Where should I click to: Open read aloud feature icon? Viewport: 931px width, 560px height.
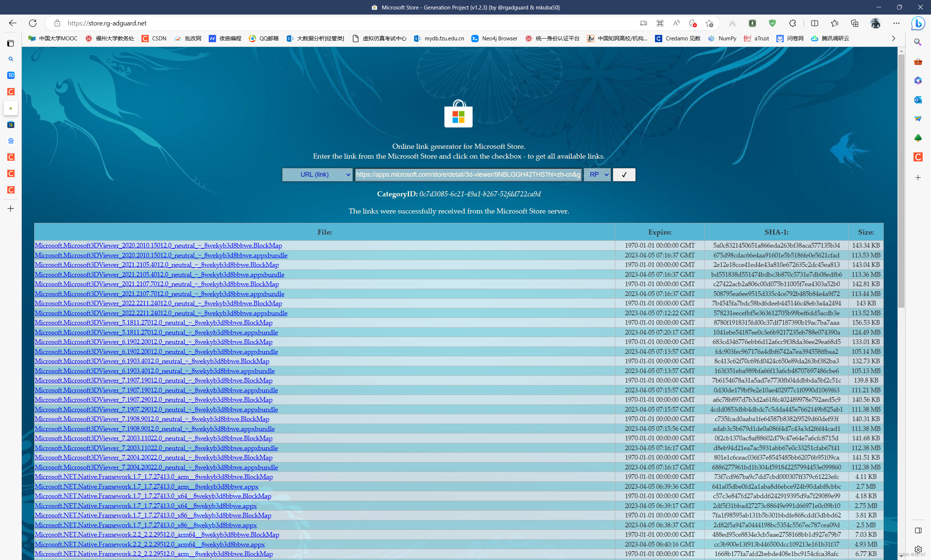pos(676,23)
